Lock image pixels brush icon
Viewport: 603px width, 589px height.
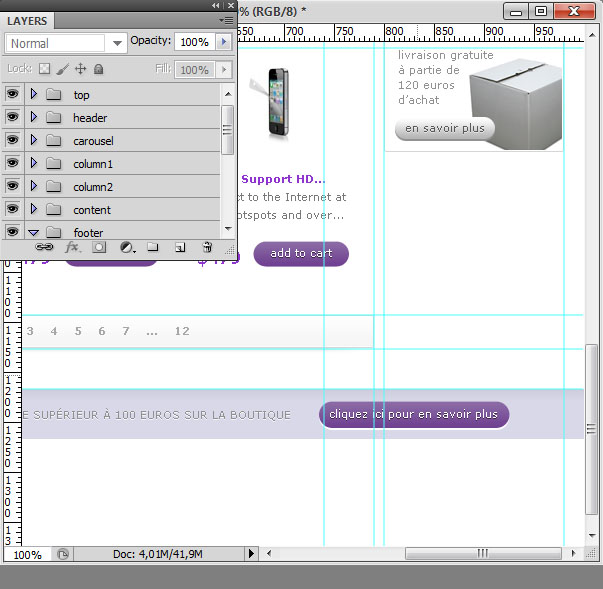pyautogui.click(x=63, y=69)
